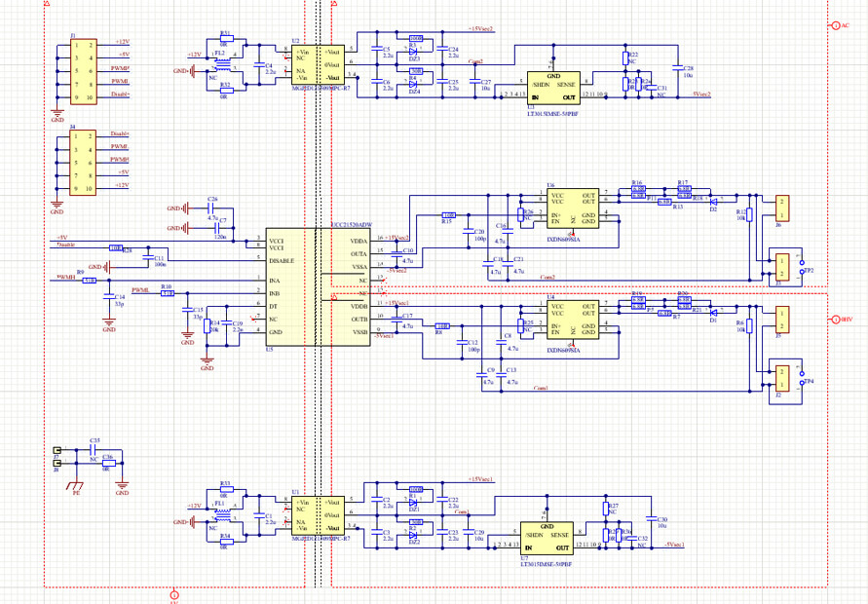Select capacitor C19 symbol
This screenshot has width=868, height=604.
click(x=226, y=322)
